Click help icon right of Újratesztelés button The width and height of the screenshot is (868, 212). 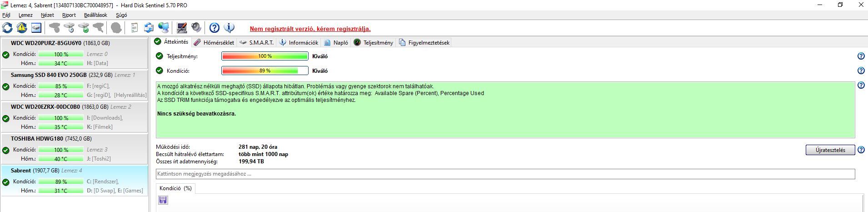(x=861, y=150)
